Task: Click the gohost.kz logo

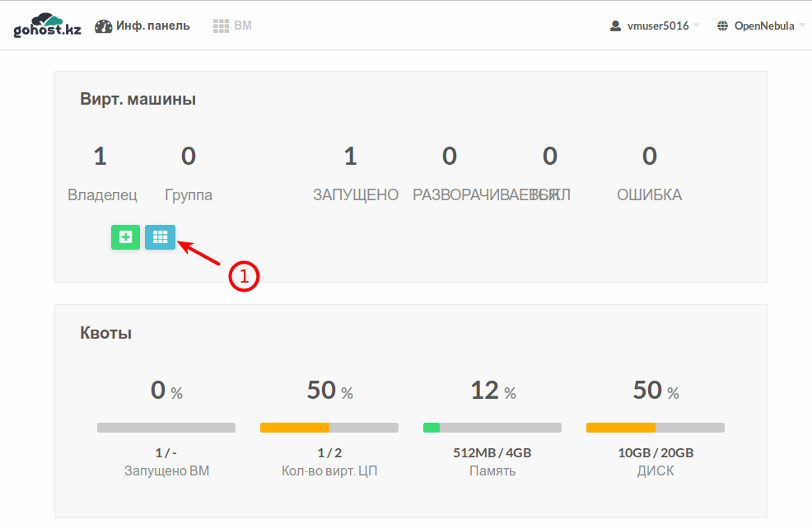Action: click(47, 26)
